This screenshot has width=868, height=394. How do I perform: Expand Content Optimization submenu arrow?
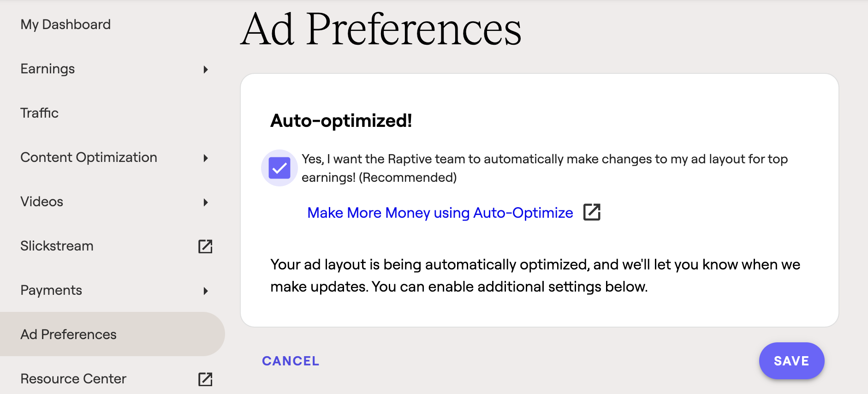206,158
